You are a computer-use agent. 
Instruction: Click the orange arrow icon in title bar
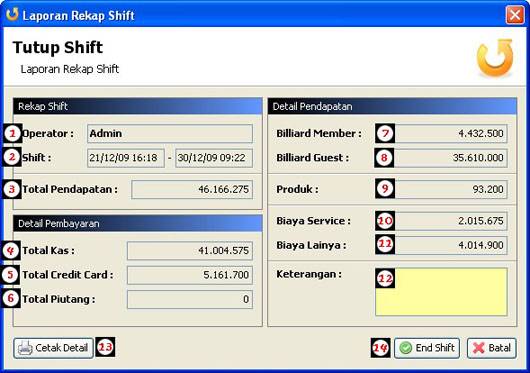click(x=12, y=15)
